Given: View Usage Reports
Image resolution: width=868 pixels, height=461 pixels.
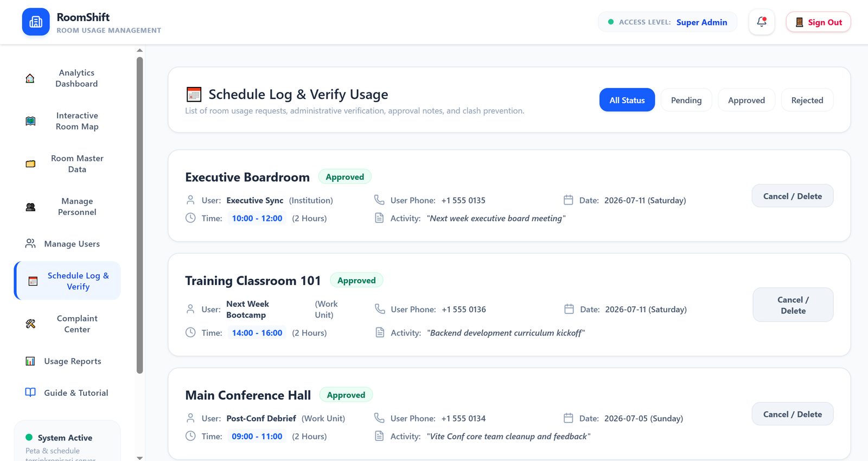Looking at the screenshot, I should [x=67, y=361].
